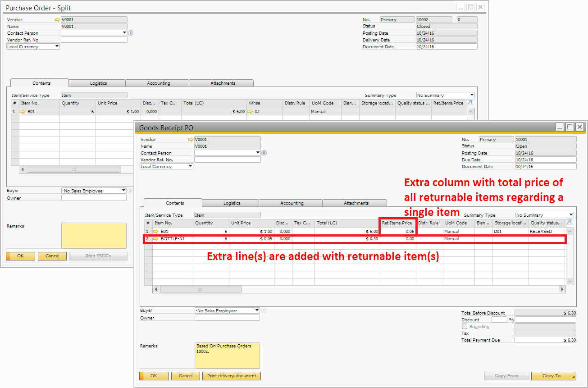588x388 pixels.
Task: Open the Accounting tab in Goods Receipt PO
Action: click(x=292, y=203)
